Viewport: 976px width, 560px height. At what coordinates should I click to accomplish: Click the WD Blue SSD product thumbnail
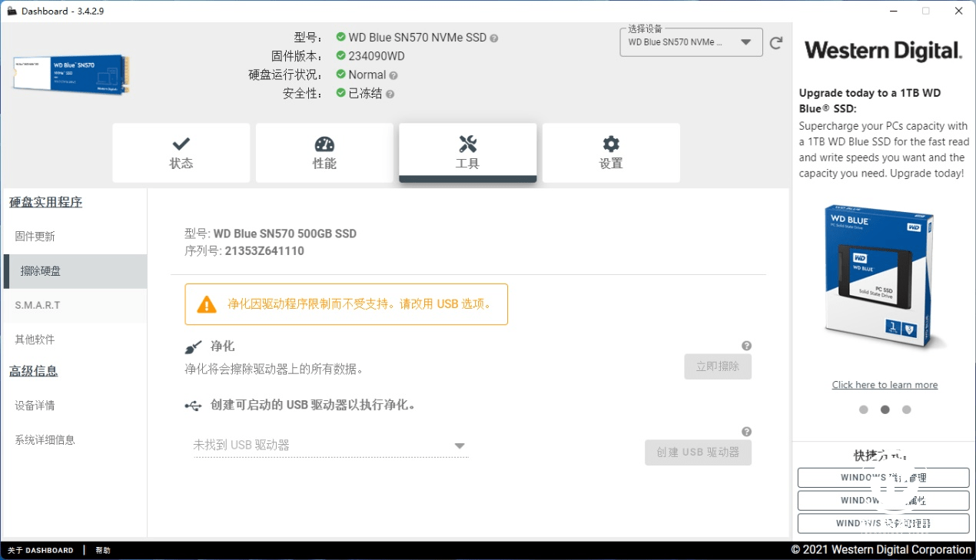coord(882,277)
